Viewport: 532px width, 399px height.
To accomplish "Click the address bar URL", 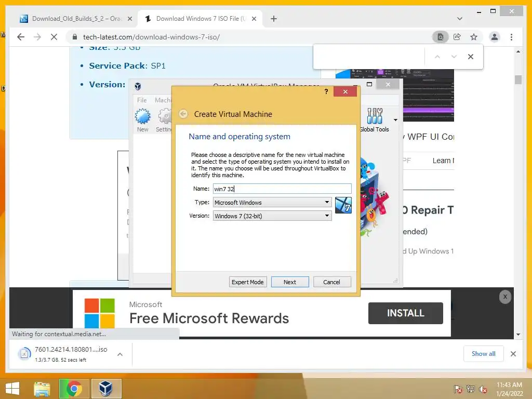I will 151,37.
